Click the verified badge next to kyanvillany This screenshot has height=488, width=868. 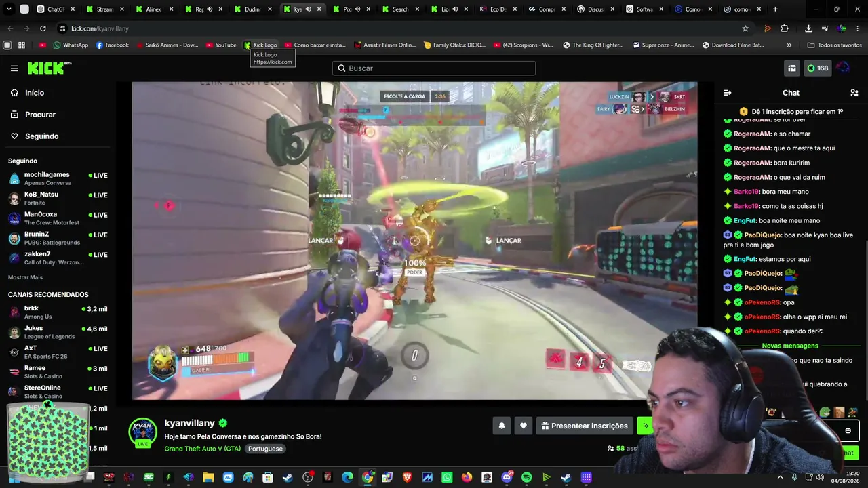[x=223, y=423]
